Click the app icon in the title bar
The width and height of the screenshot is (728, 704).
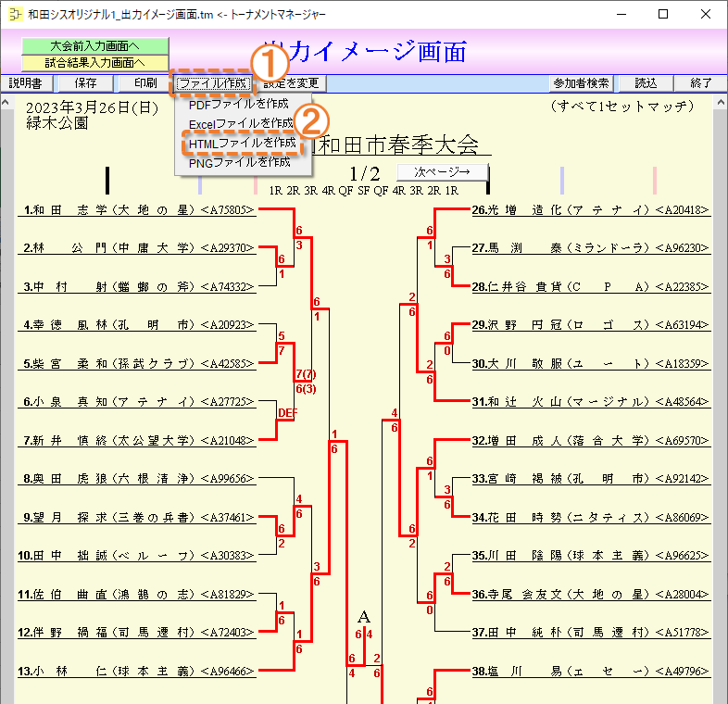click(x=15, y=14)
